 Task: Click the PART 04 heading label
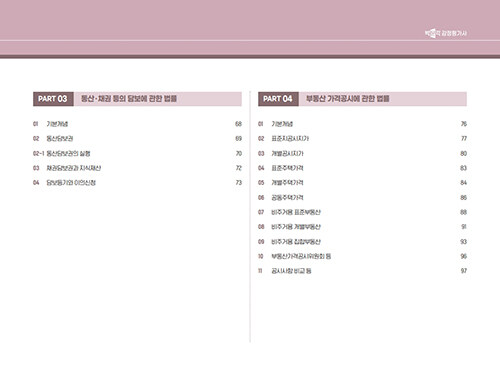point(278,99)
